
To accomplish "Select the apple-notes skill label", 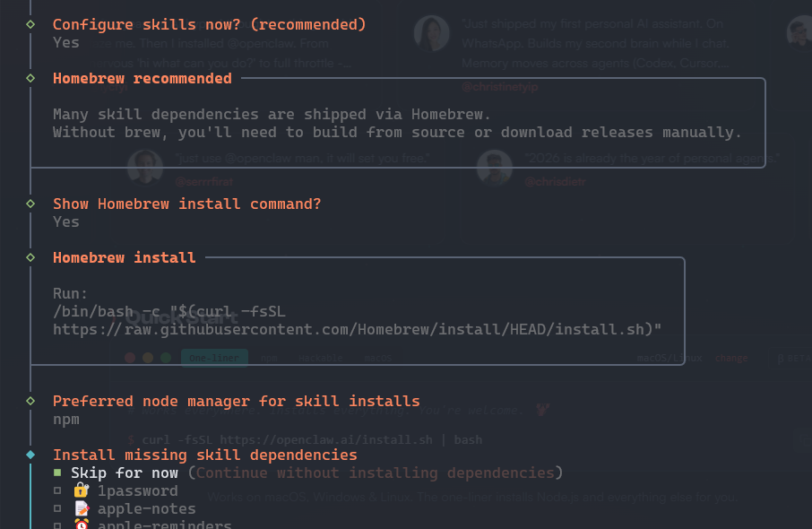I will pos(147,508).
